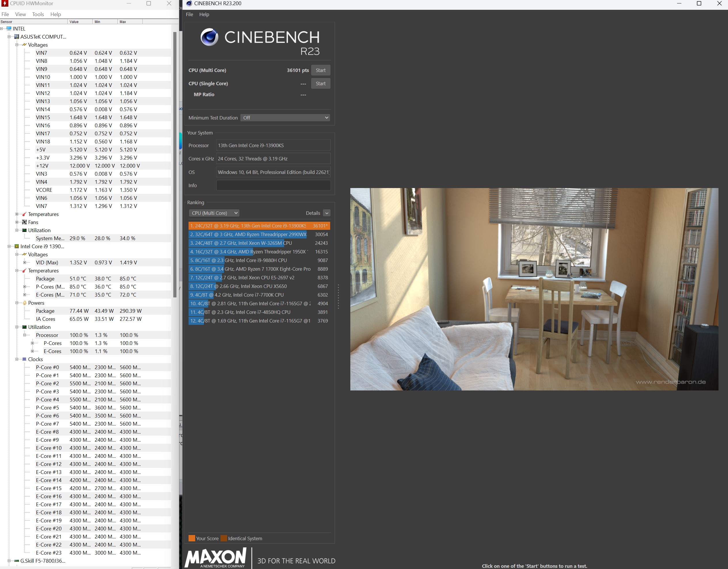Collapse the Clocks tree node
Screen dimensions: 728x569
17,359
